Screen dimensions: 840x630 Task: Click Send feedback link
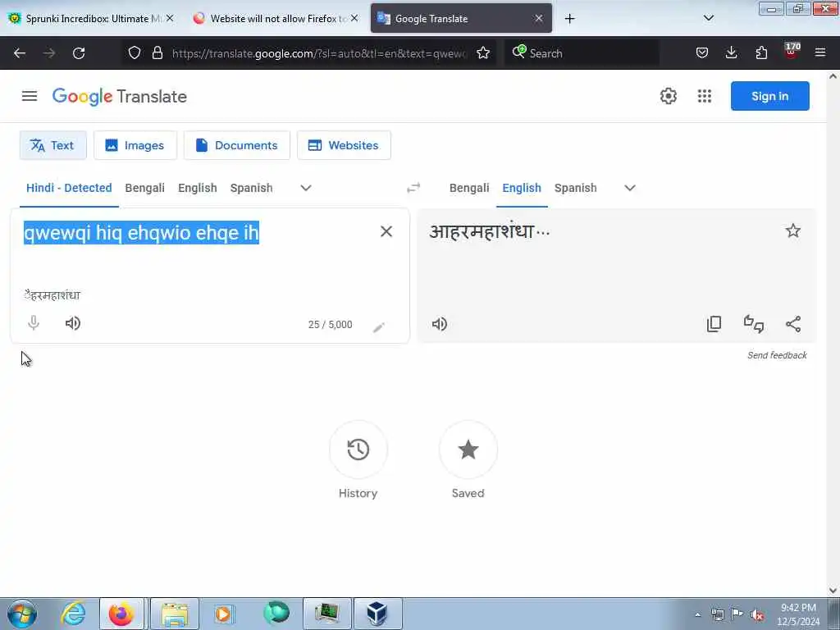(x=777, y=355)
